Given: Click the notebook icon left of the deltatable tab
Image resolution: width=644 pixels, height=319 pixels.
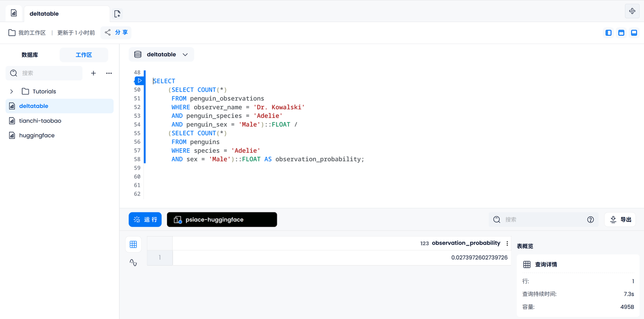Looking at the screenshot, I should pyautogui.click(x=14, y=13).
